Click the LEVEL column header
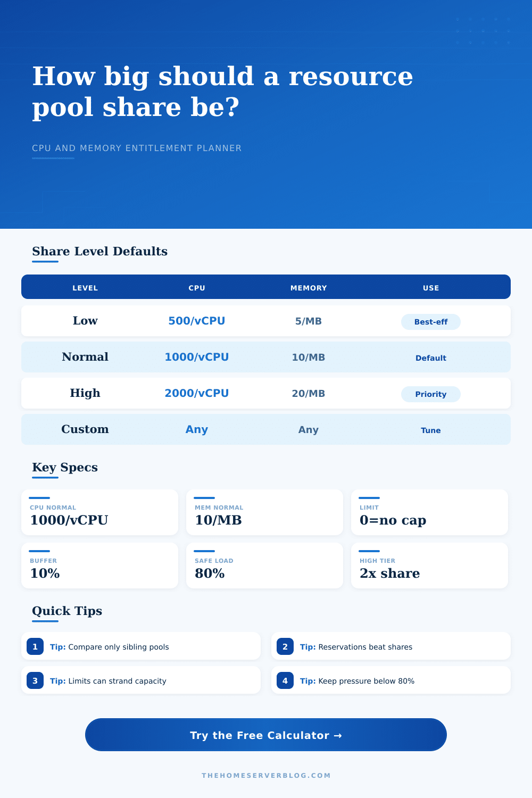Image resolution: width=532 pixels, height=798 pixels. (x=85, y=288)
